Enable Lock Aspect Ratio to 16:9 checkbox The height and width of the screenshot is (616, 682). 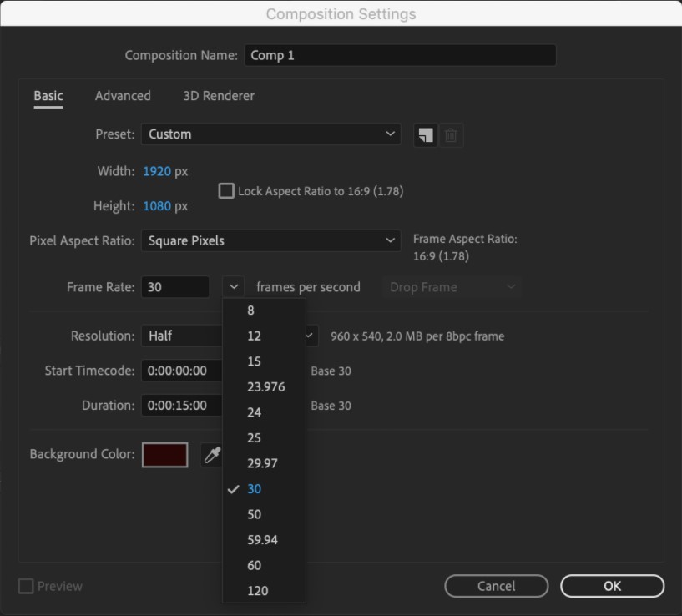(x=226, y=191)
